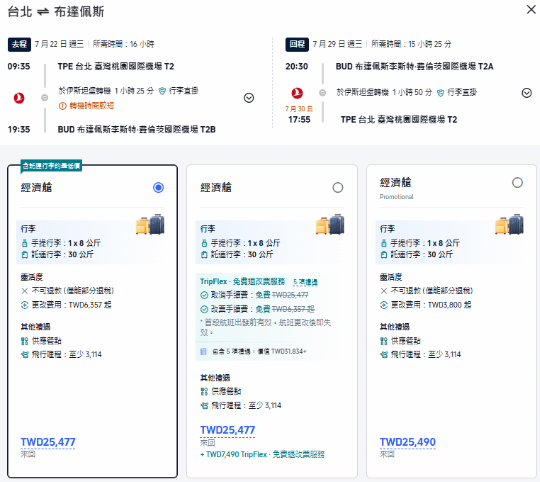Click Turkish Airlines logo on return flight
The height and width of the screenshot is (482, 540).
pos(297,93)
